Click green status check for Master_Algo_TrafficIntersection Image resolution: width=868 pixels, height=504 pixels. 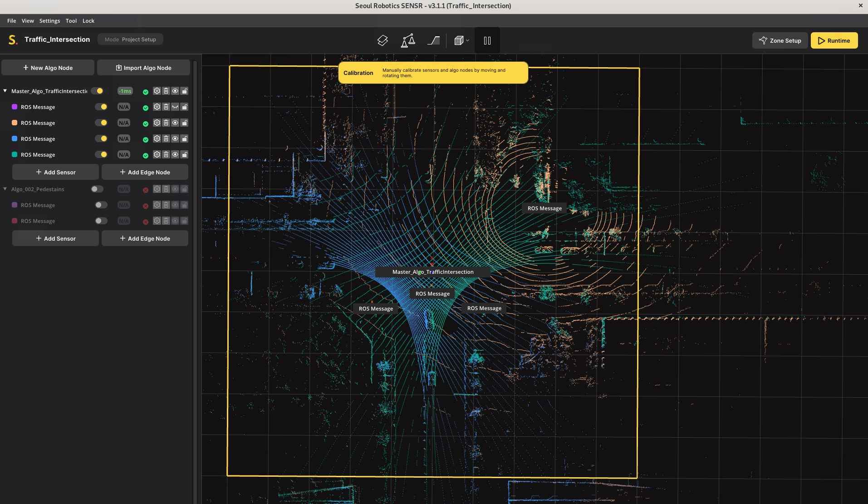(146, 92)
